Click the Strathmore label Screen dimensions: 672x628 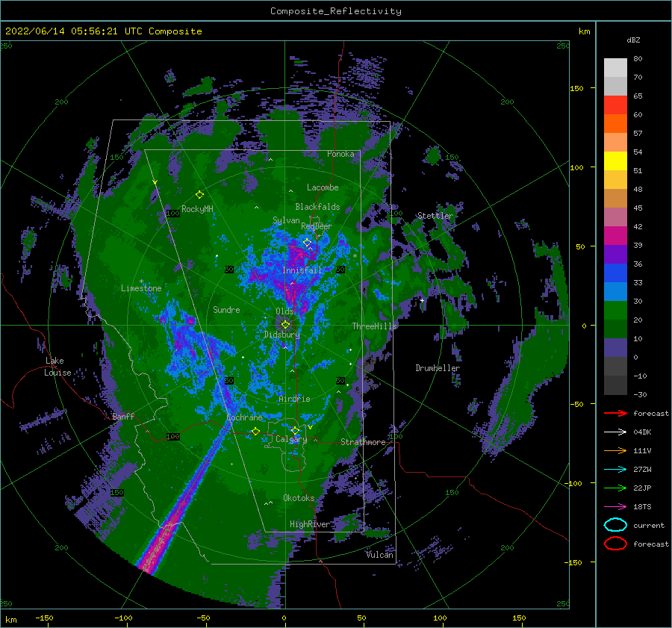click(x=363, y=442)
